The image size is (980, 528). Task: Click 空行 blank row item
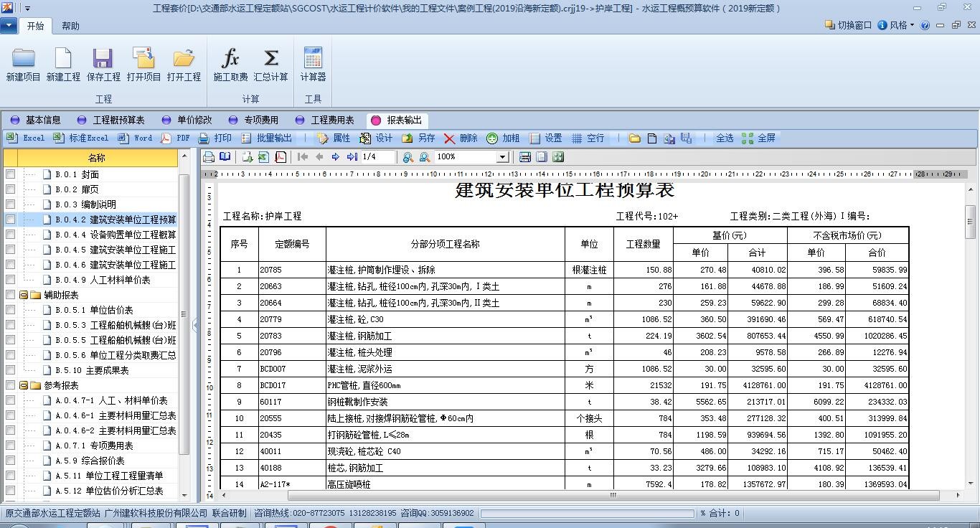[x=588, y=138]
